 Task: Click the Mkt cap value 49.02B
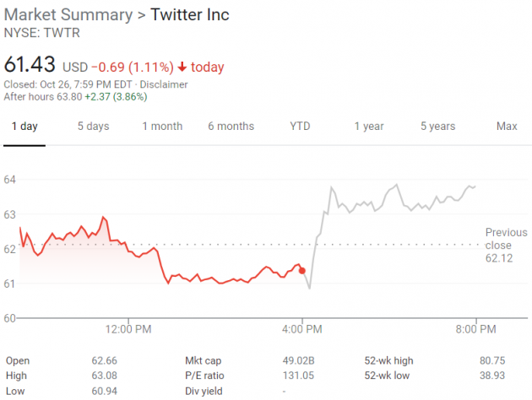pyautogui.click(x=299, y=360)
